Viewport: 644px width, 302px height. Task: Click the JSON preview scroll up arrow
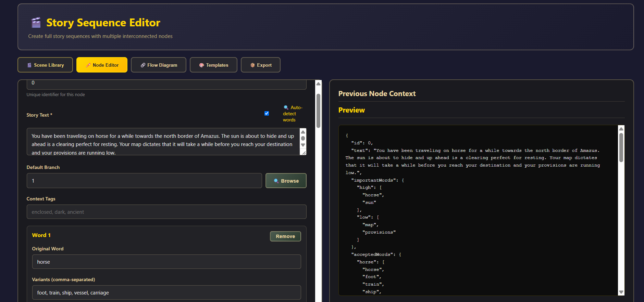621,129
